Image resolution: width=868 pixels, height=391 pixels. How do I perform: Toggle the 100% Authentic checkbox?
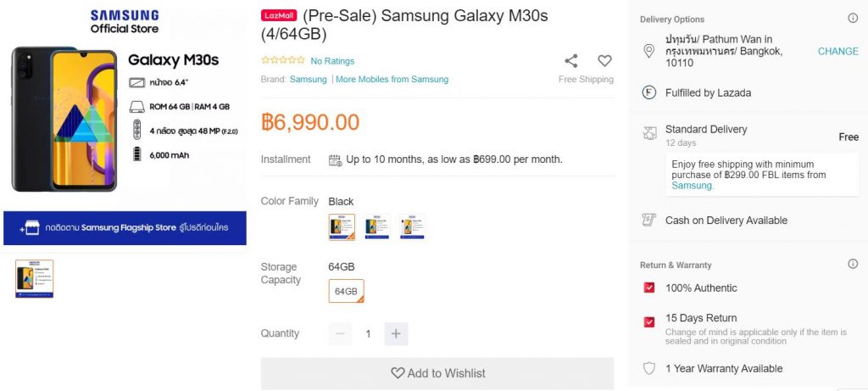click(649, 288)
